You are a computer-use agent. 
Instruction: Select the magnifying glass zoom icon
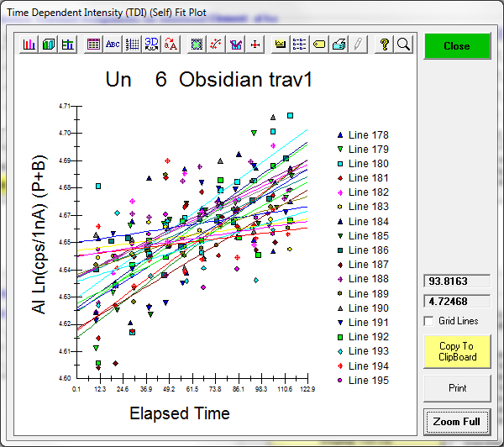[x=403, y=45]
